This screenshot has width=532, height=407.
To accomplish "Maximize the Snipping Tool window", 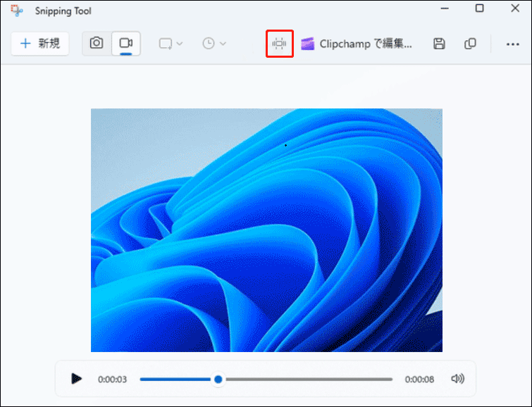I will [x=479, y=8].
